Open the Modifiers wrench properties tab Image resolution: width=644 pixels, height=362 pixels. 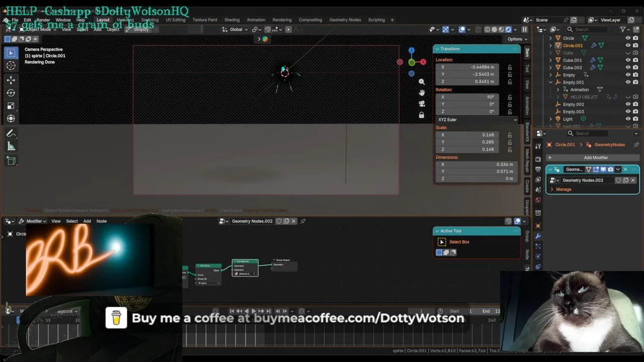(x=538, y=236)
